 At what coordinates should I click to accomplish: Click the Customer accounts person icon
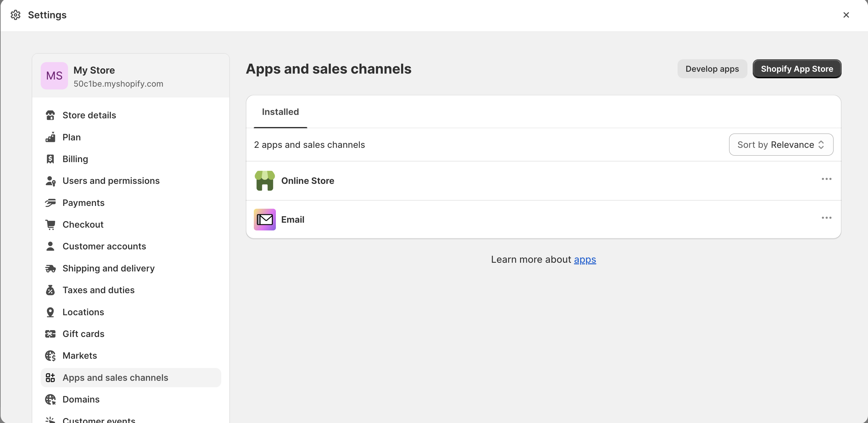click(x=50, y=246)
